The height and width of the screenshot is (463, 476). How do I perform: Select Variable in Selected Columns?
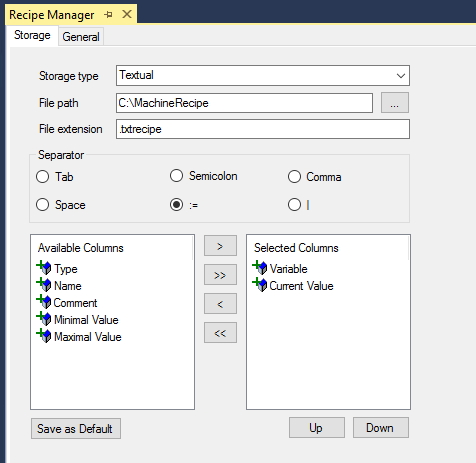point(289,269)
